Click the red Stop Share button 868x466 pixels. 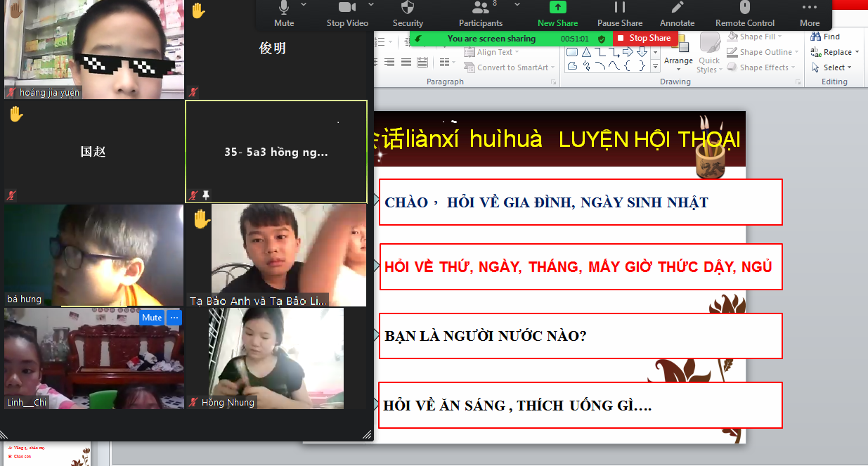coord(644,38)
